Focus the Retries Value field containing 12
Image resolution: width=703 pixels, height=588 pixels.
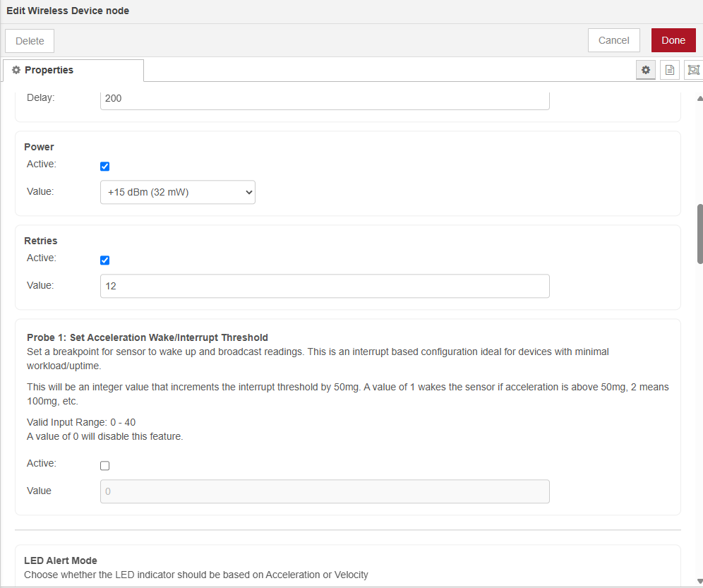pyautogui.click(x=325, y=286)
